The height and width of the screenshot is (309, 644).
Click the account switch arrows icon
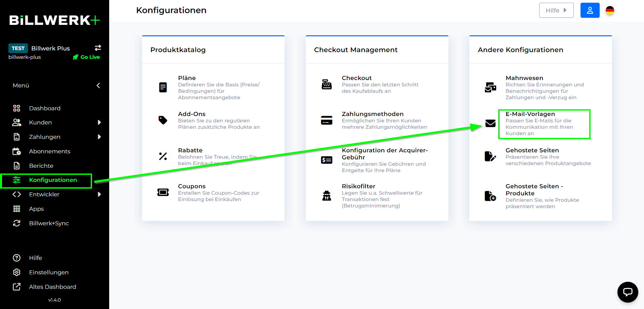98,48
